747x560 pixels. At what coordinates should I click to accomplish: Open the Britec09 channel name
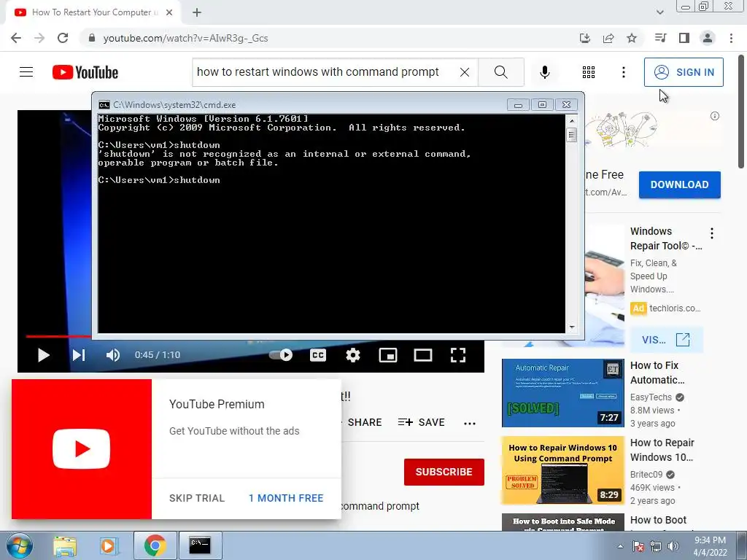click(x=646, y=474)
